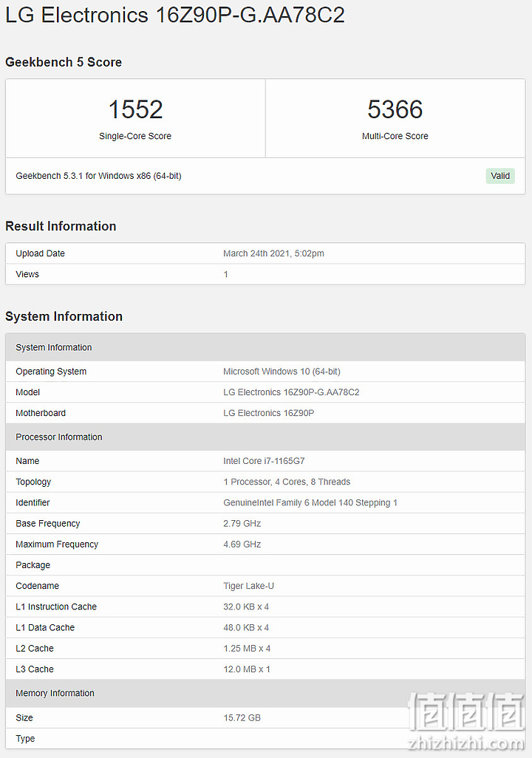Click the Result Information heading
Image resolution: width=532 pixels, height=758 pixels.
tap(61, 226)
